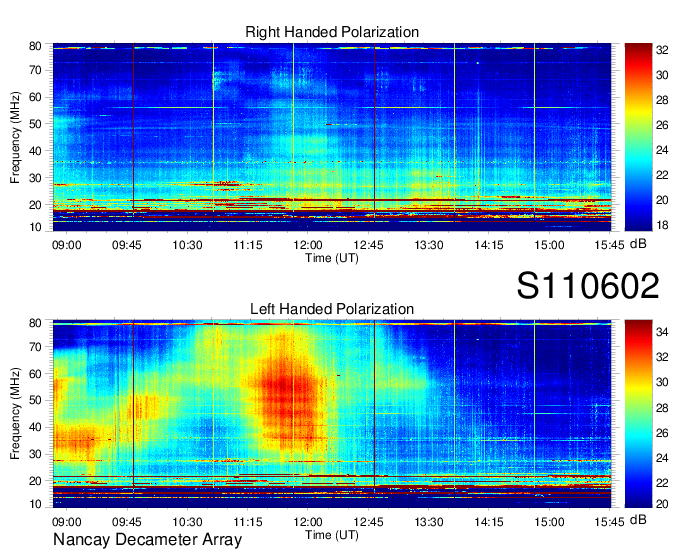The image size is (680, 552).
Task: Click the 'dB' unit below Left Handed colorbar
Action: point(638,520)
